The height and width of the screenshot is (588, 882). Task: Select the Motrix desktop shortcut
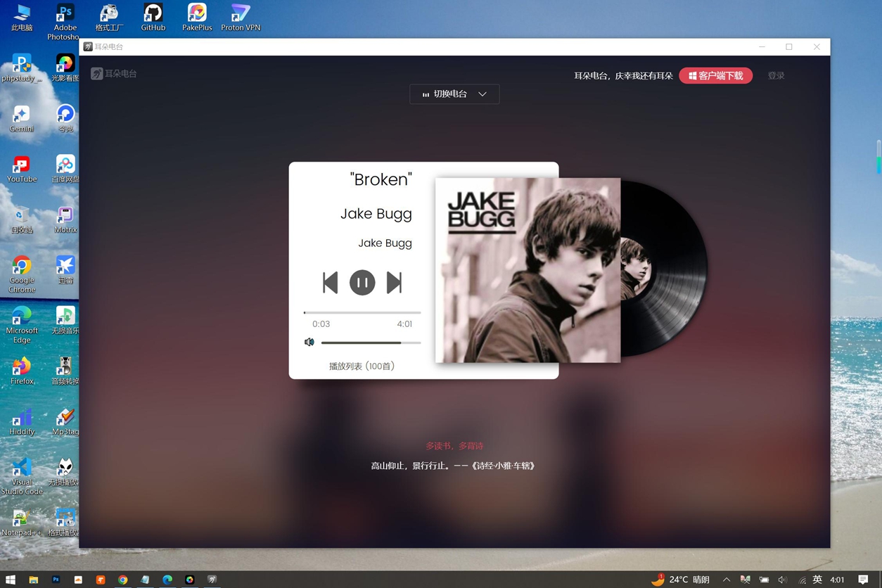(x=65, y=220)
